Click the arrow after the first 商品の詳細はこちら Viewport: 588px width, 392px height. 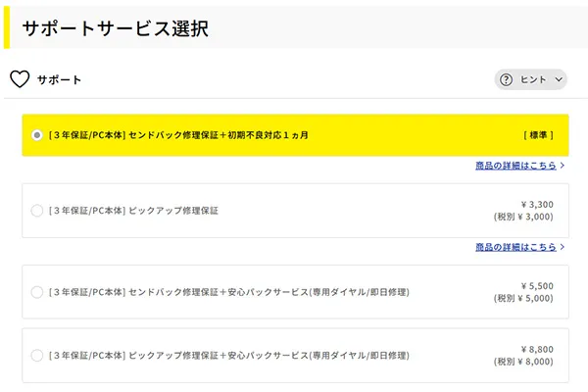pyautogui.click(x=563, y=166)
